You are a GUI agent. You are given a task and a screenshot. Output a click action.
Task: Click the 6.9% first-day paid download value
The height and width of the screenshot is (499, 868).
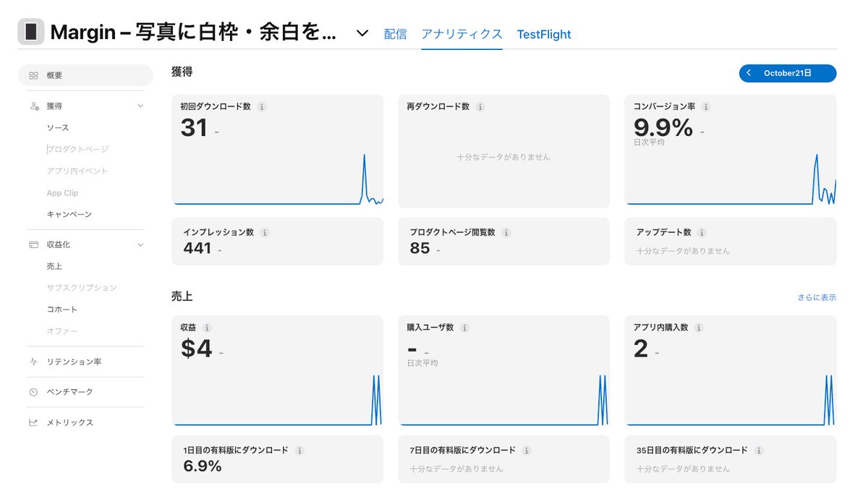click(203, 466)
